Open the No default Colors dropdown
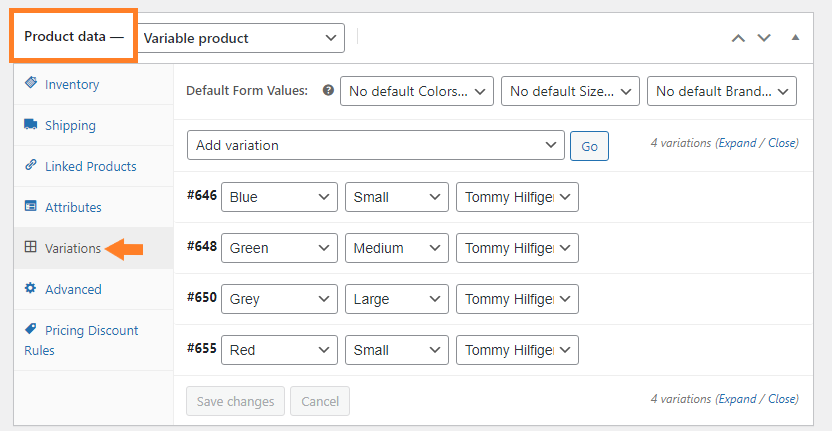Viewport: 832px width, 431px height. point(417,91)
